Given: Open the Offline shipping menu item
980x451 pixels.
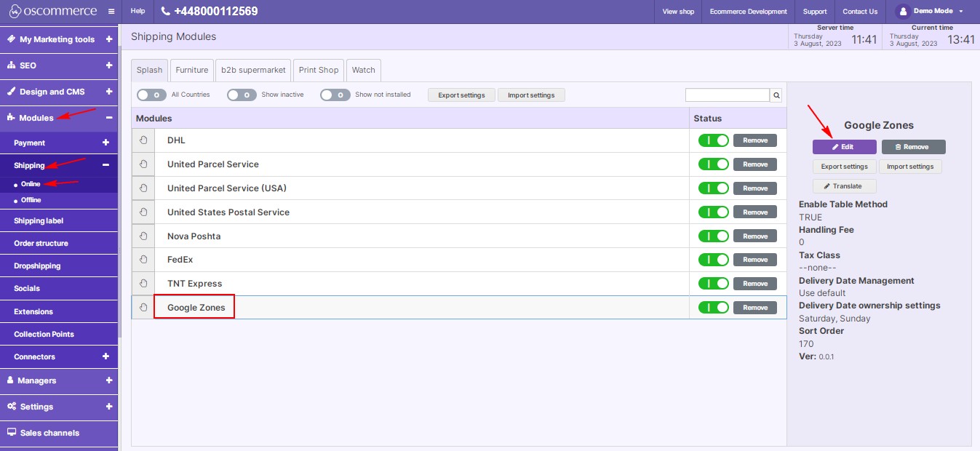Looking at the screenshot, I should coord(31,200).
